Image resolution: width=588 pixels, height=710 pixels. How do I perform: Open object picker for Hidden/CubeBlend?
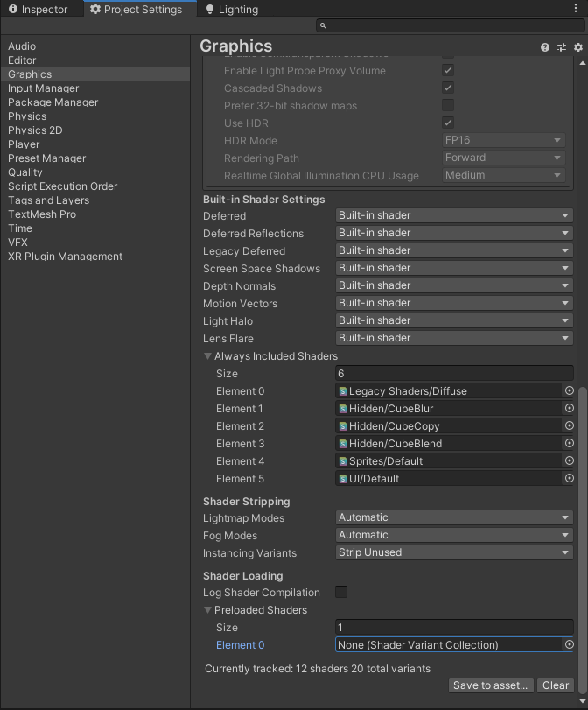pyautogui.click(x=570, y=443)
